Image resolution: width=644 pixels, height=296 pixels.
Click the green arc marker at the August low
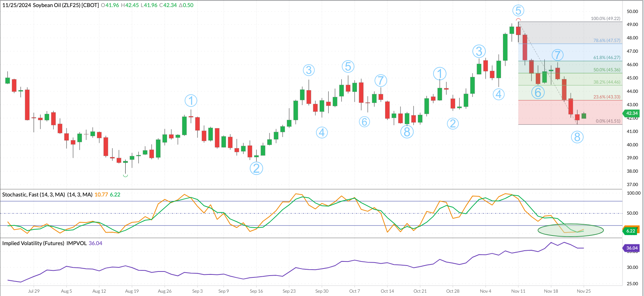(x=125, y=175)
